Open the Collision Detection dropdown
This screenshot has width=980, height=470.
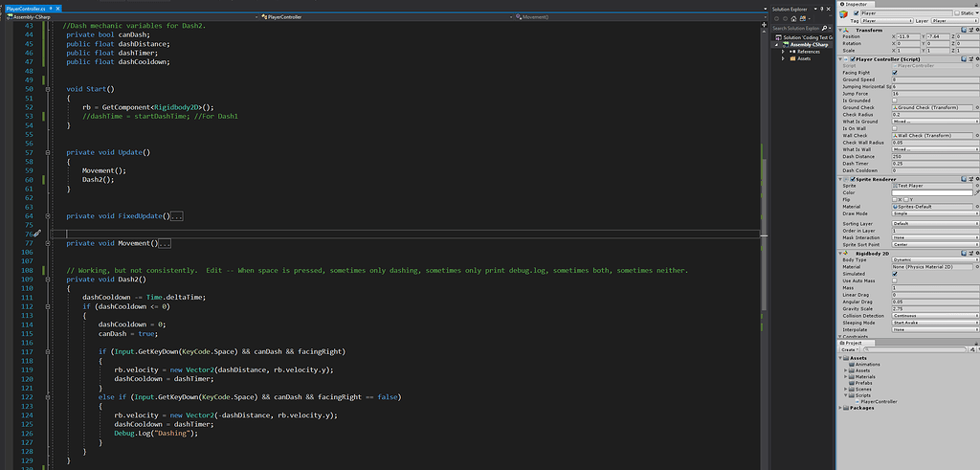tap(933, 316)
